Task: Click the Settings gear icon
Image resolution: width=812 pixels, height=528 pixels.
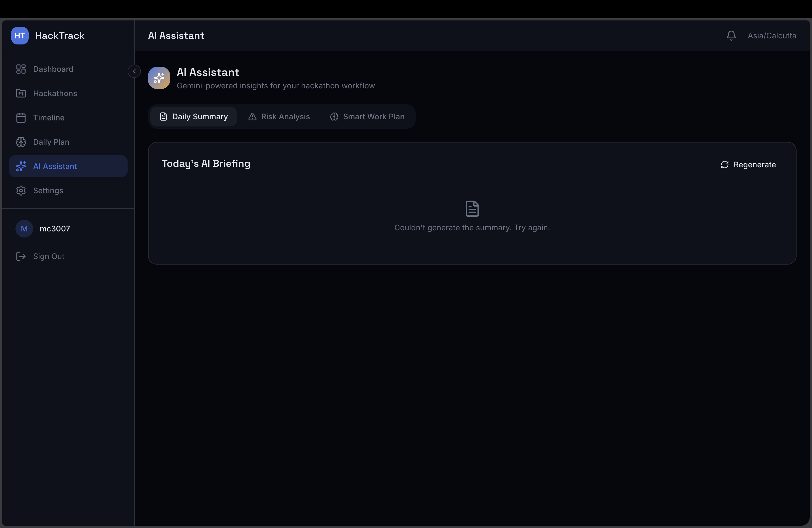Action: pyautogui.click(x=21, y=190)
